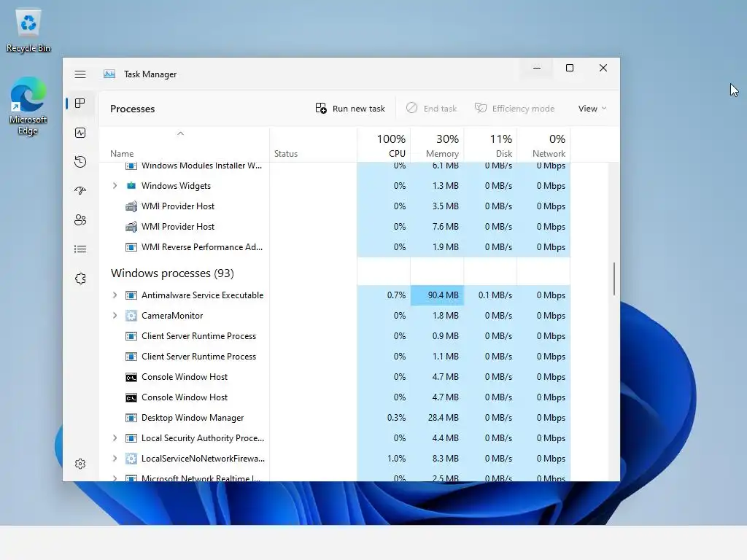Image resolution: width=747 pixels, height=560 pixels.
Task: Click the 7.6 MB memory value
Action: tap(446, 227)
